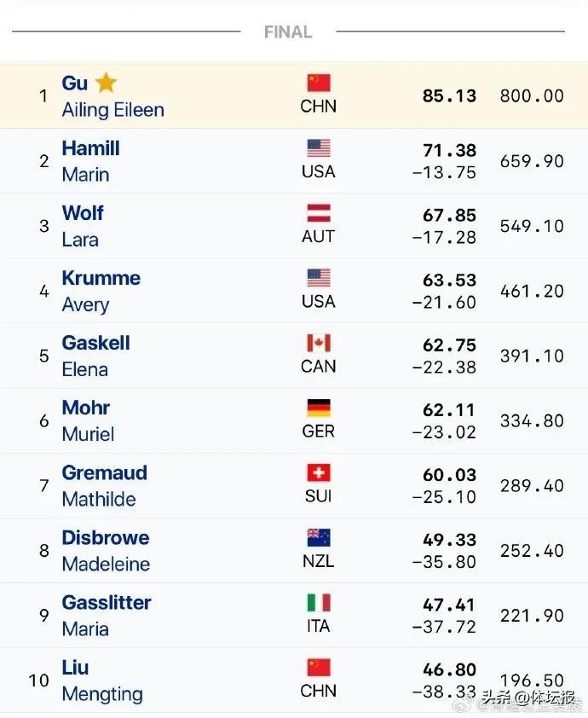Viewport: 588px width, 718px height.
Task: Click Germany flag in Mohr's row
Action: click(319, 408)
